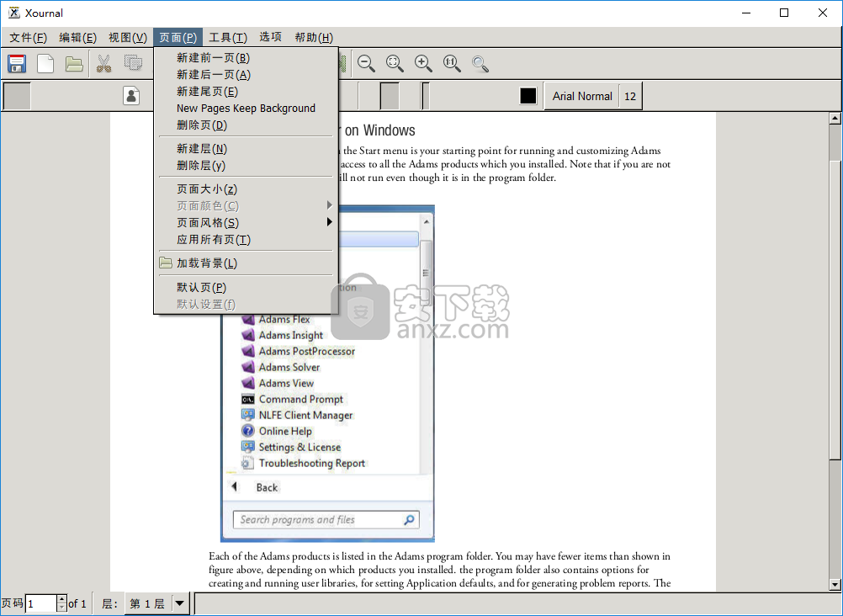Viewport: 843px width, 616px height.
Task: Click the vertical scrollbar thumb
Action: [835, 310]
